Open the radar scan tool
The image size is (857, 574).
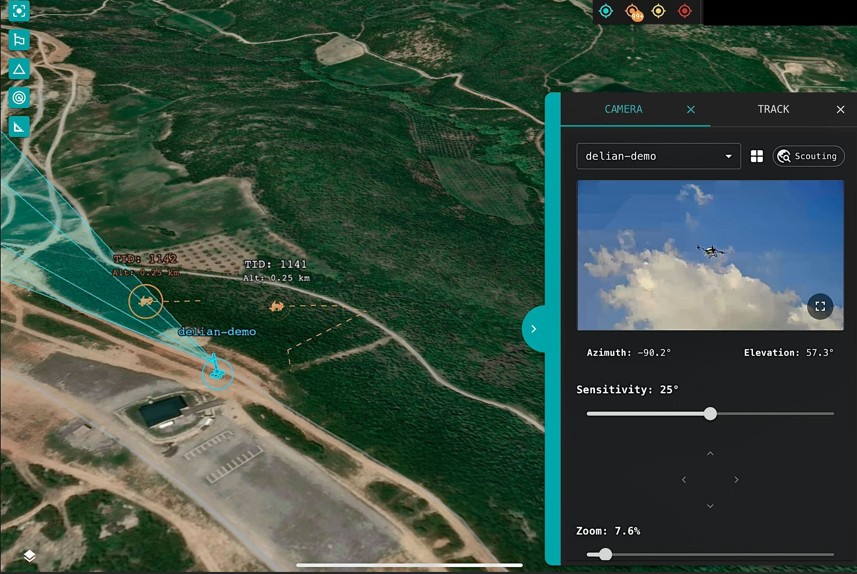[18, 98]
